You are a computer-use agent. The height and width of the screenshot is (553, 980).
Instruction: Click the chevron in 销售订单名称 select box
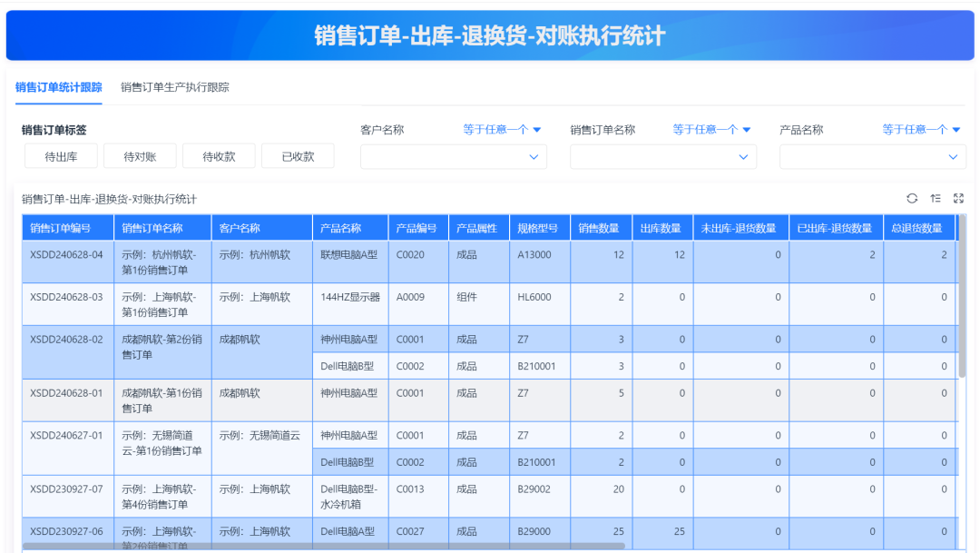(743, 157)
